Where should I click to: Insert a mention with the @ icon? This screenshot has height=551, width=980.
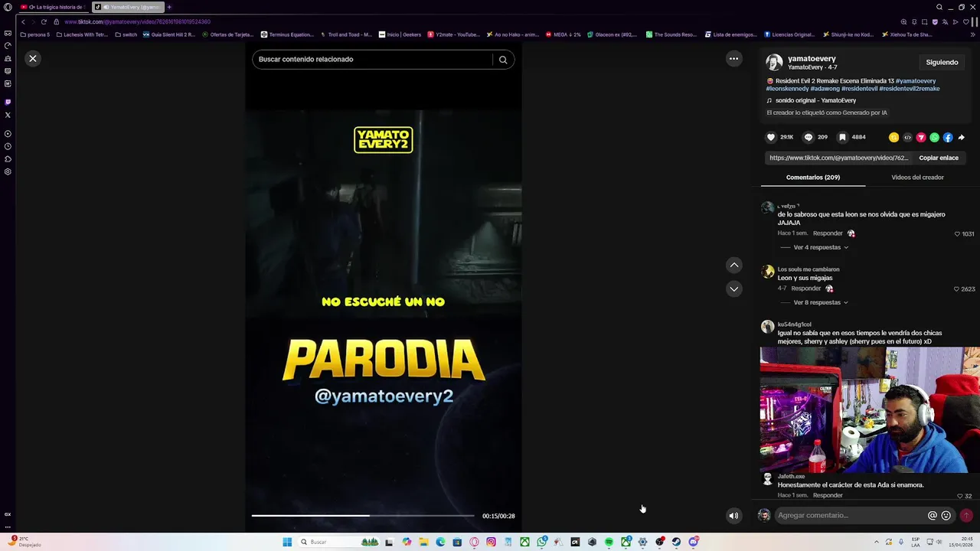(x=933, y=515)
